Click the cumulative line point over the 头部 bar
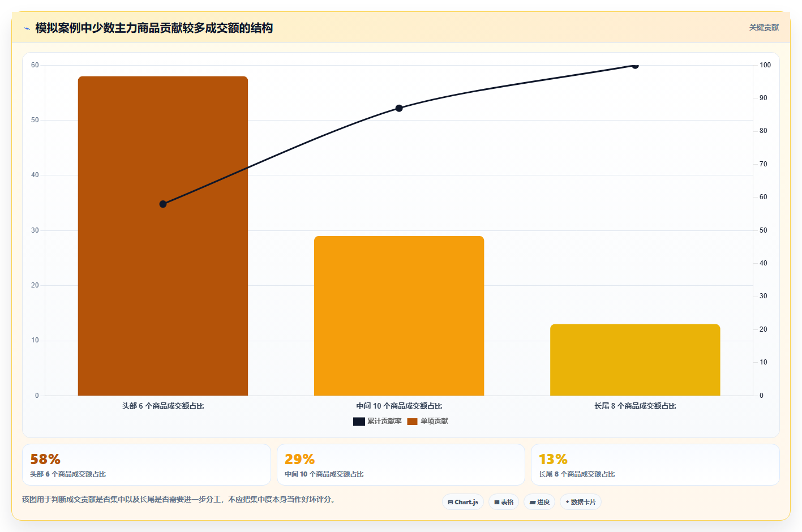The height and width of the screenshot is (532, 802). pos(163,204)
